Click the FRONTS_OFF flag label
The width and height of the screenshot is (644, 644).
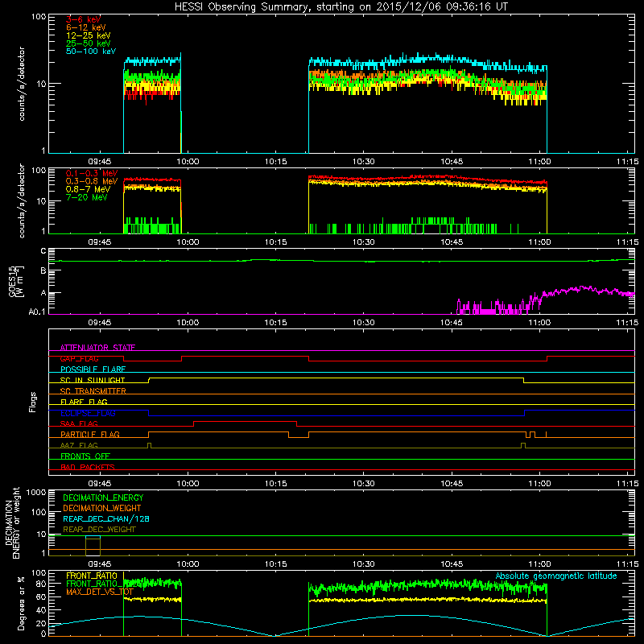pyautogui.click(x=85, y=456)
